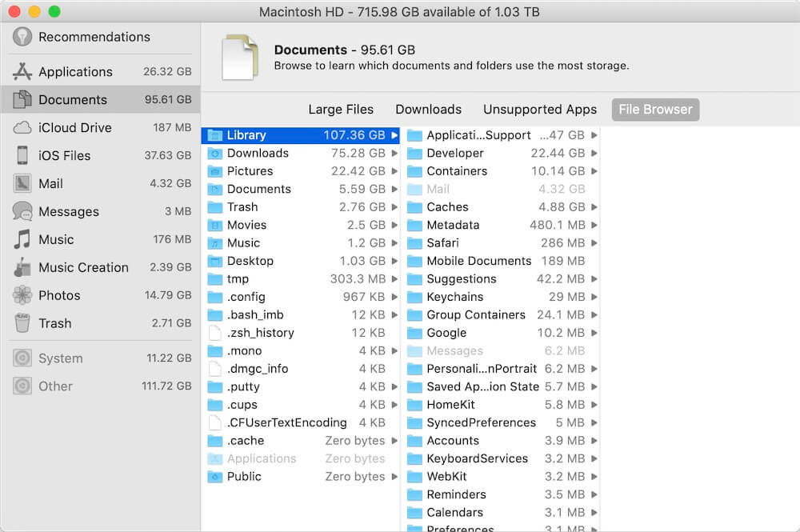This screenshot has width=800, height=532.
Task: Open the Unsupported Apps tab
Action: tap(539, 110)
